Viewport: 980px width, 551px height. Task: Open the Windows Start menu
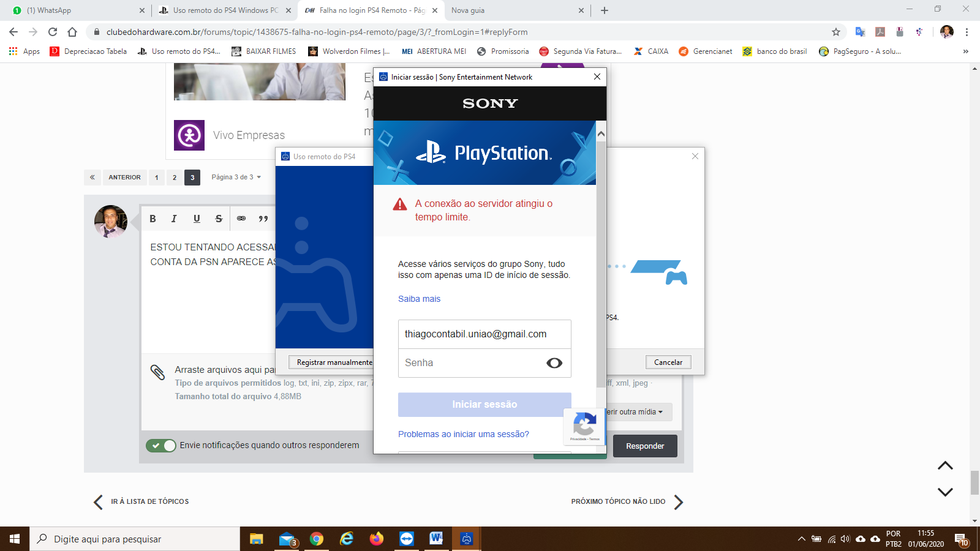pyautogui.click(x=15, y=539)
